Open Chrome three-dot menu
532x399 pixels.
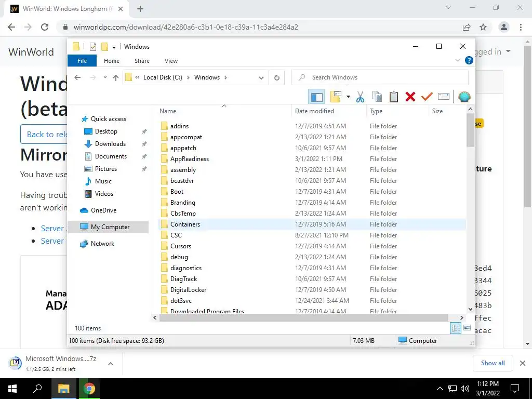(521, 27)
